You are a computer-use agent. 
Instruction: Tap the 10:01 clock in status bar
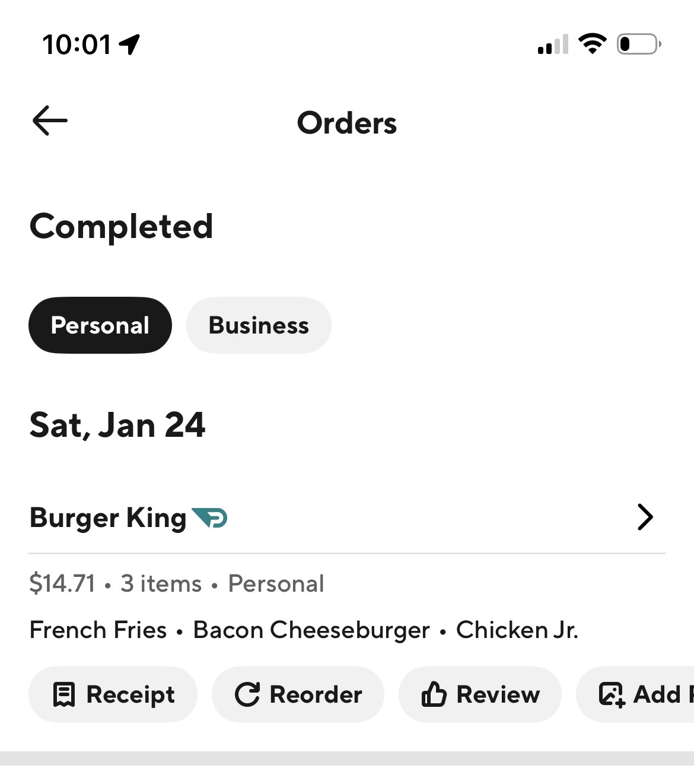point(77,45)
